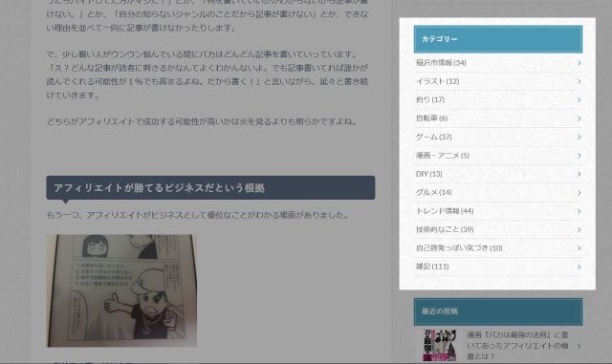Click chevron arrow beside 技術的なこと (39)
The height and width of the screenshot is (364, 612).
pyautogui.click(x=579, y=229)
